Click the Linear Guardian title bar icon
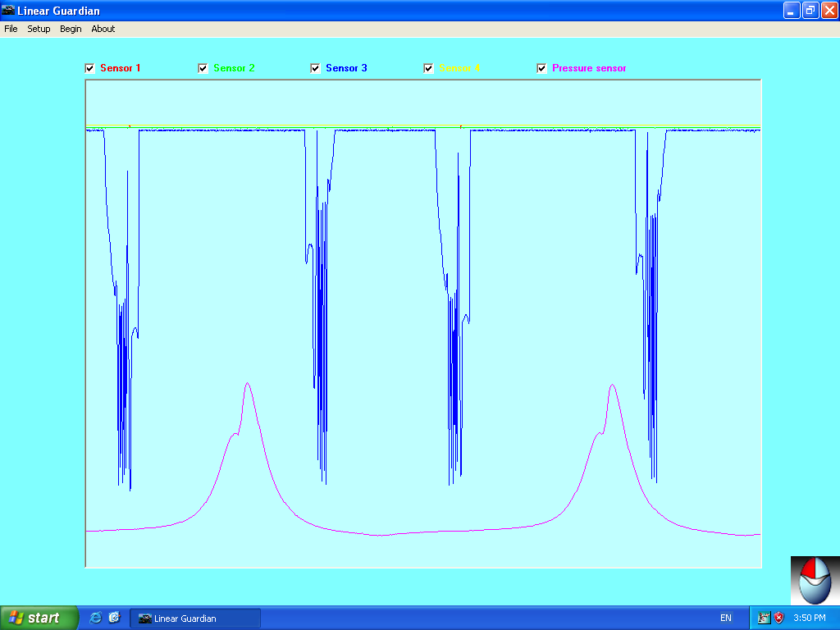Viewport: 840px width, 630px height. (x=8, y=11)
